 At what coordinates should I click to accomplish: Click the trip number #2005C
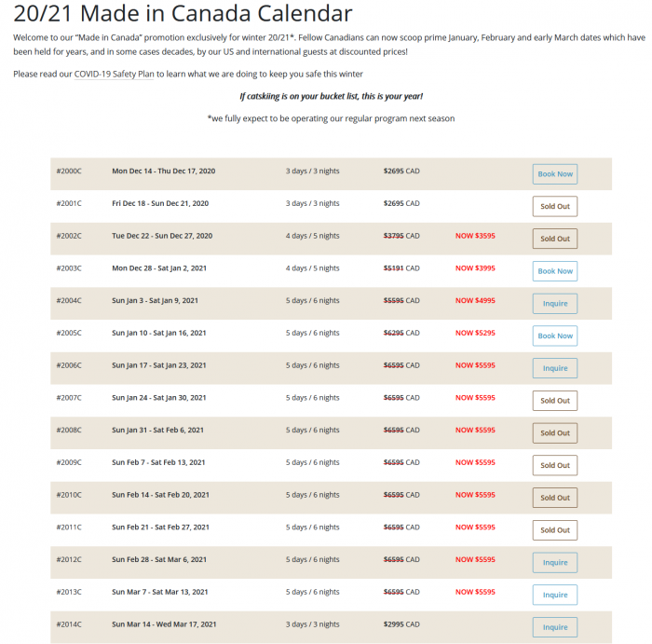(x=69, y=333)
